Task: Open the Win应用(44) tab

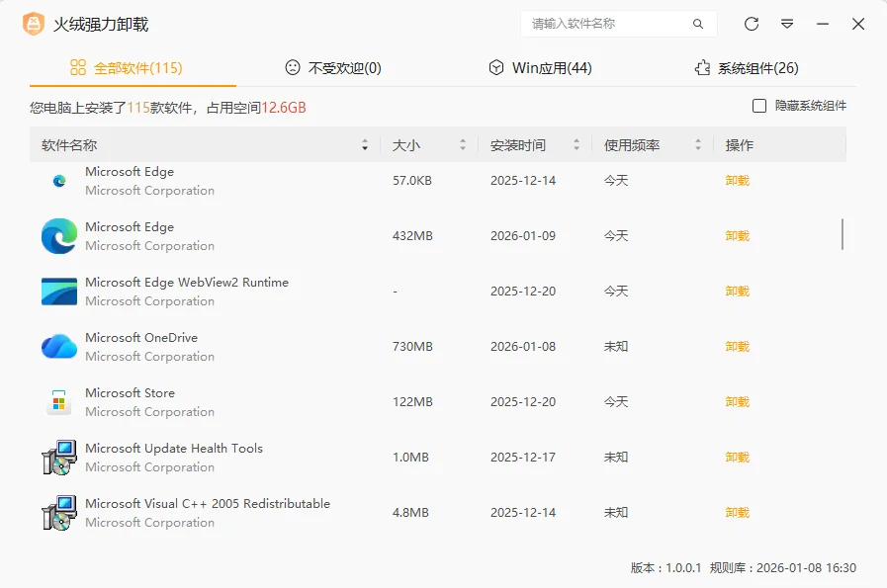Action: (540, 68)
